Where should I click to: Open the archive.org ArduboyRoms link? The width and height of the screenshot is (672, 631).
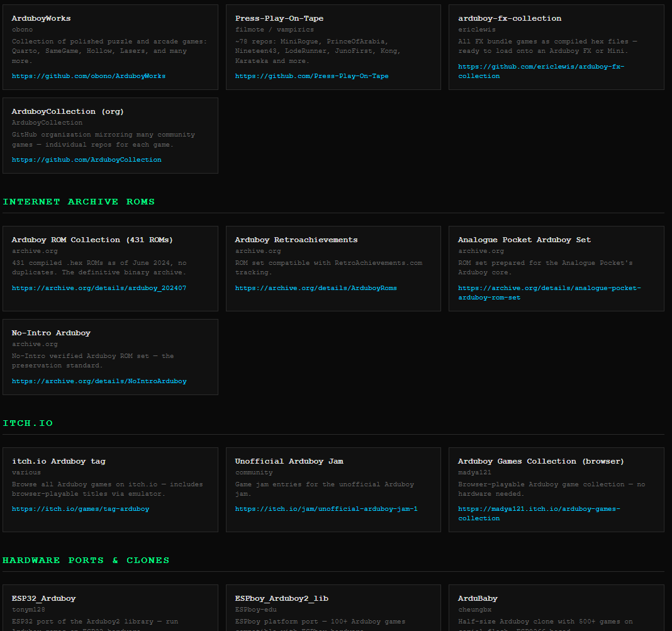click(316, 288)
